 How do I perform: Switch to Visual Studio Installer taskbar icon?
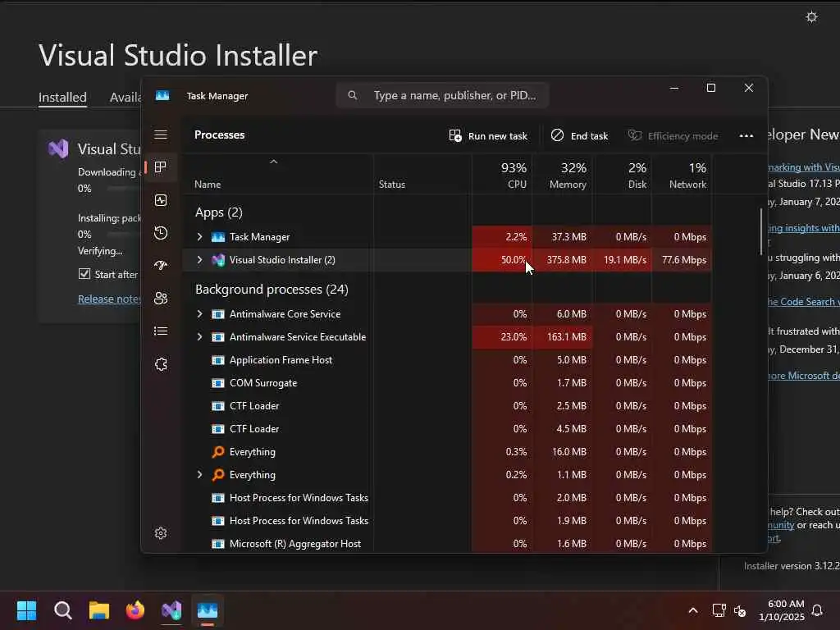(171, 610)
